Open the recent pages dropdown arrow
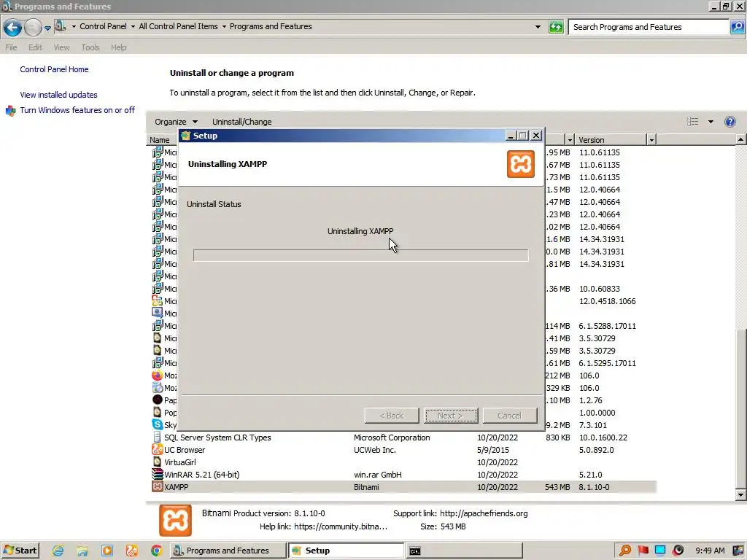Screen dimensions: 747x560 click(47, 28)
